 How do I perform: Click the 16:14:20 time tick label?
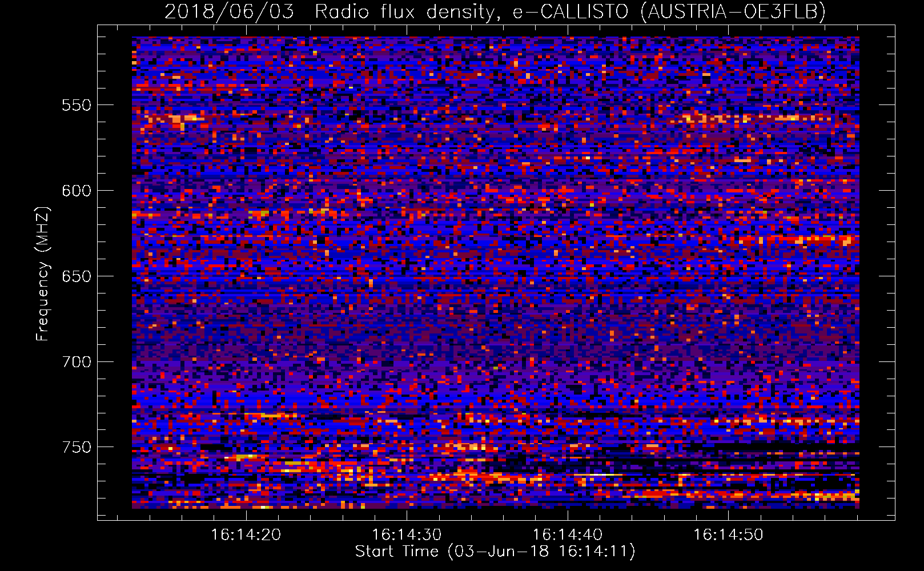(x=246, y=535)
